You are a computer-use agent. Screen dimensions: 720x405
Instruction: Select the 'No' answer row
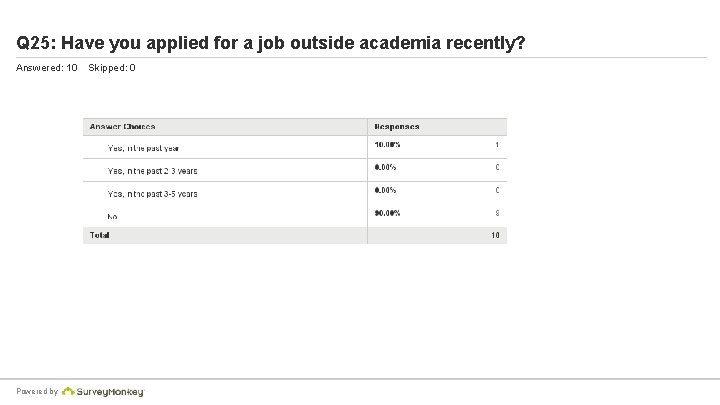(x=113, y=216)
